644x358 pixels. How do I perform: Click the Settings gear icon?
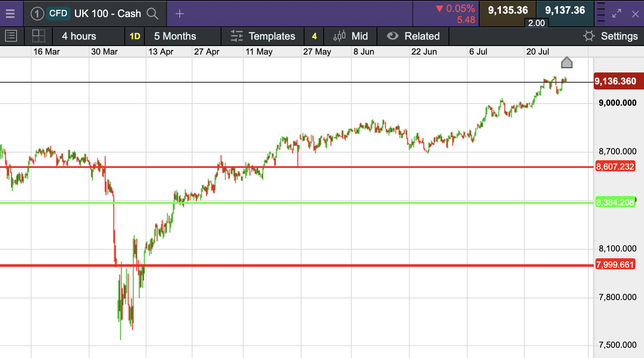(x=589, y=36)
